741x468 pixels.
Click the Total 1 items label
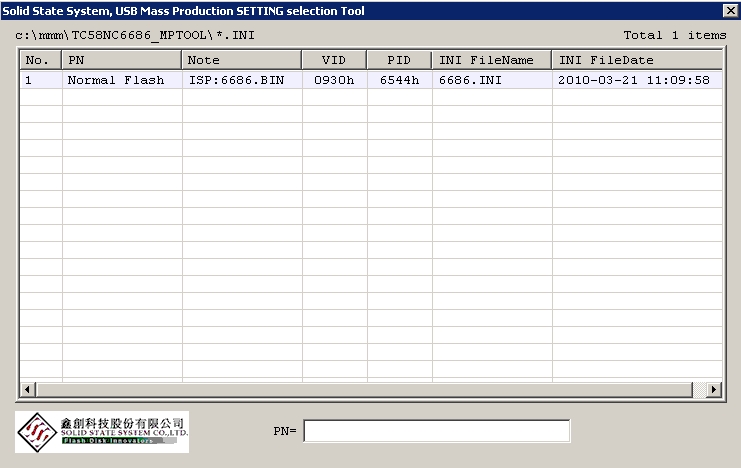(x=675, y=35)
